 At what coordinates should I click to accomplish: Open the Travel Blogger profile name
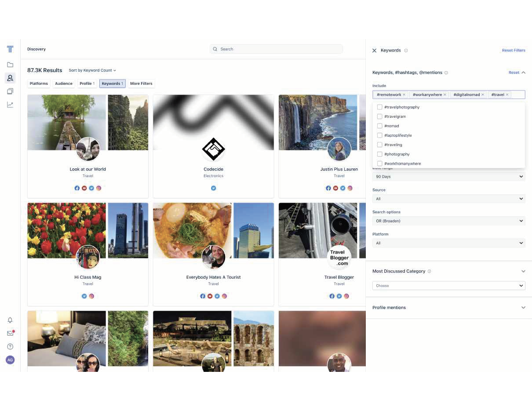(339, 277)
